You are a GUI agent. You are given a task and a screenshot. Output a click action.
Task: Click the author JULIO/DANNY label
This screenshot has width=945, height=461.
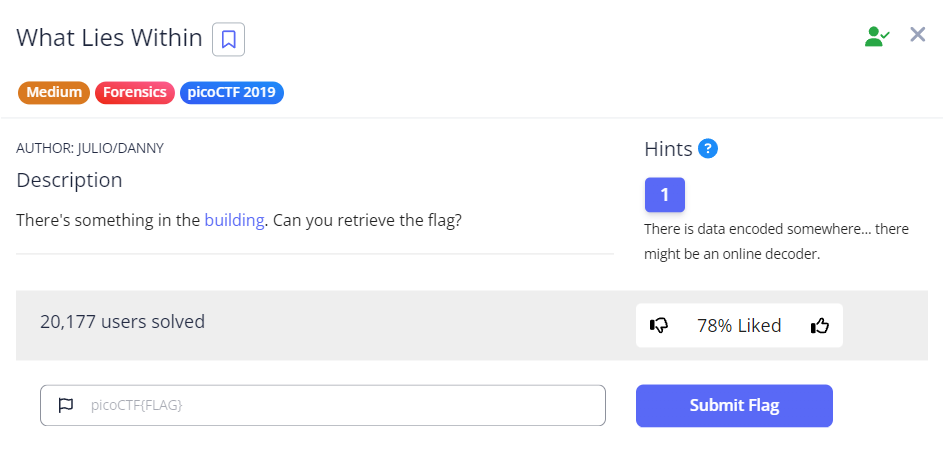(x=90, y=148)
